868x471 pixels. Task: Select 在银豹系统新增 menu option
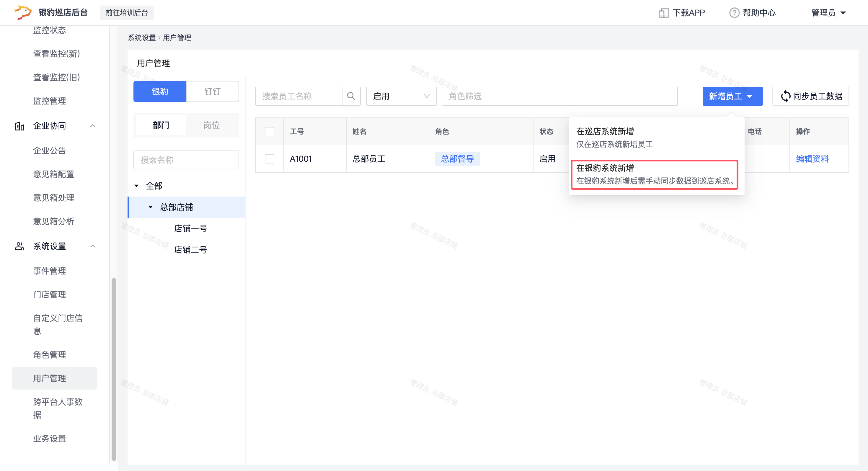coord(654,174)
